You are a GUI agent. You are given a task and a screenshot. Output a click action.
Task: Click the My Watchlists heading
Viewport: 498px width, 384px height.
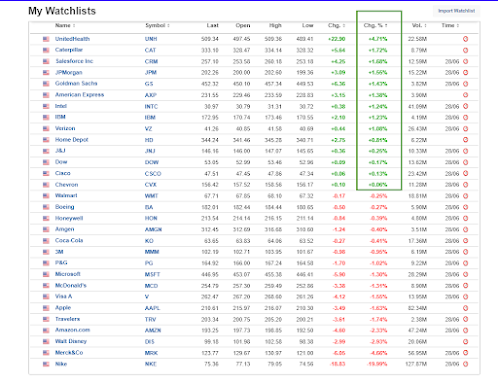point(62,11)
